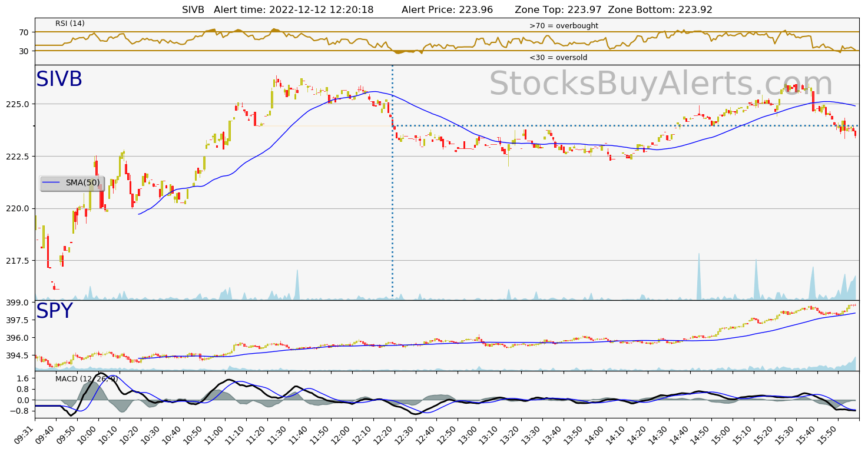Click the volume spike near 11:35
The image size is (868, 452).
(x=297, y=285)
